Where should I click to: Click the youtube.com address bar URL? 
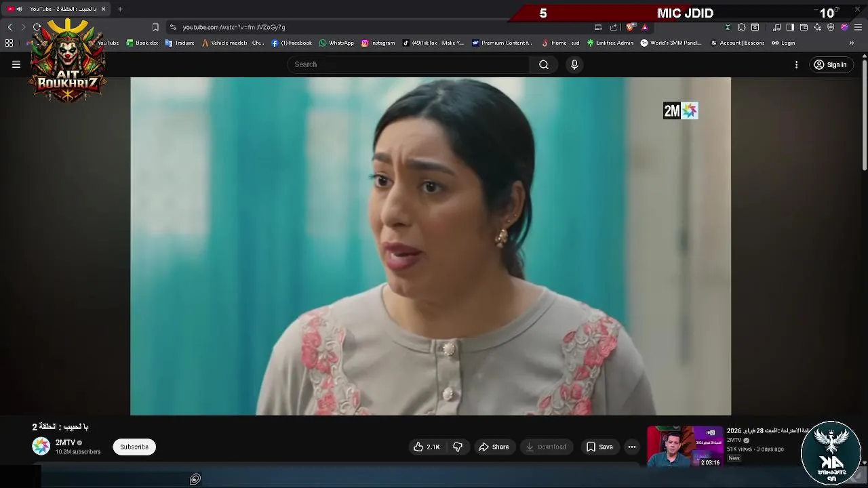(x=234, y=27)
